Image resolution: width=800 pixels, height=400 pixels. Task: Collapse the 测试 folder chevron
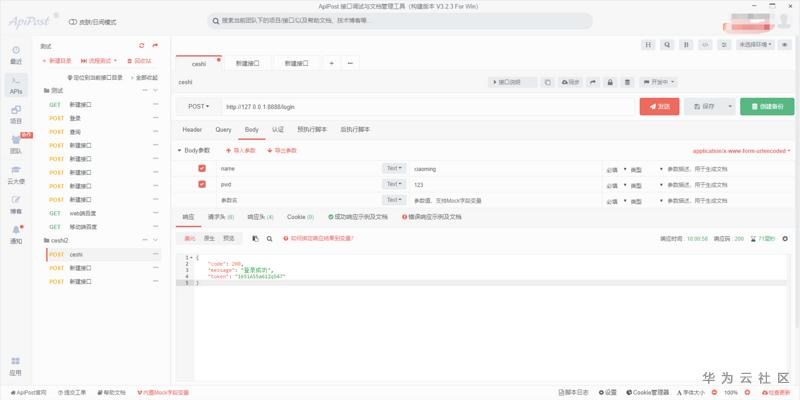156,91
